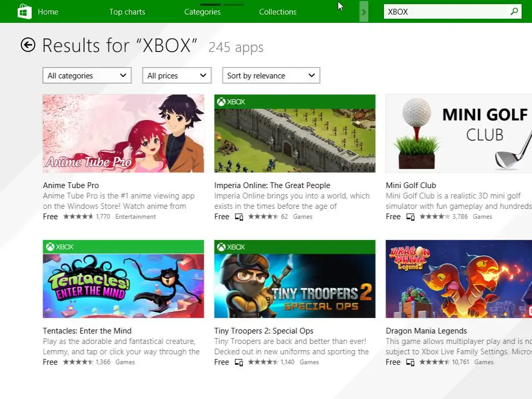Click Tiny Troopers 2: Special Ops title

pyautogui.click(x=264, y=331)
